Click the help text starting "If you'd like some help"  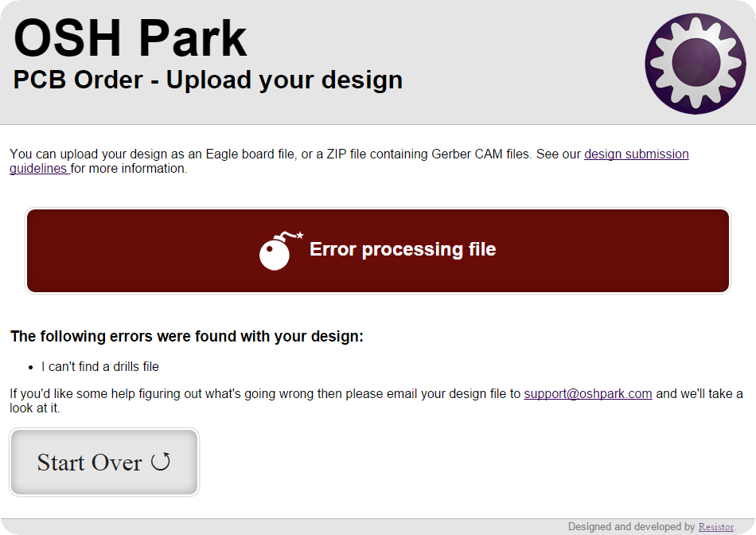(263, 393)
